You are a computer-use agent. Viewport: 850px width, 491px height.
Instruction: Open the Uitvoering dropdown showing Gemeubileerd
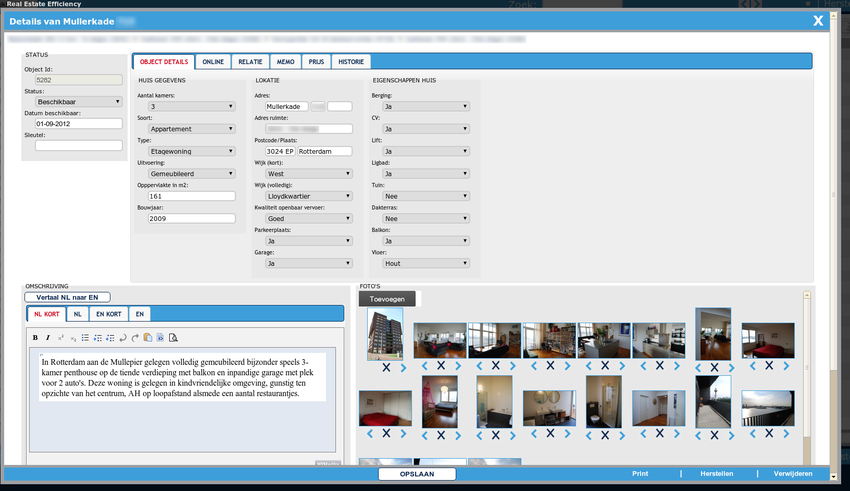pos(191,173)
